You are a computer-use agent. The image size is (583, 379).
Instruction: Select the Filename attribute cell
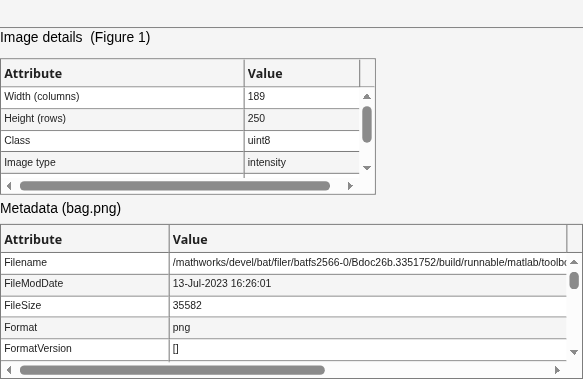click(85, 263)
